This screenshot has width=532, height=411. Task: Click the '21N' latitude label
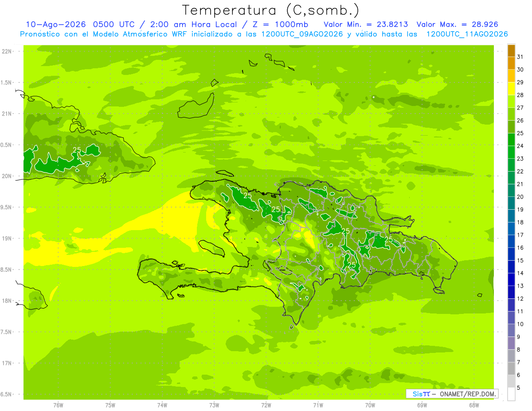coord(7,114)
